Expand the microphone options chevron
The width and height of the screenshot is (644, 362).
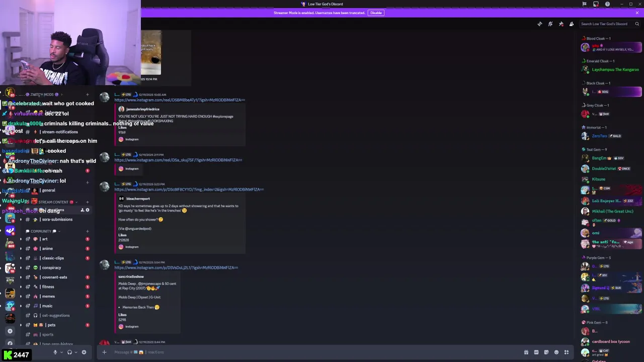[x=61, y=352]
